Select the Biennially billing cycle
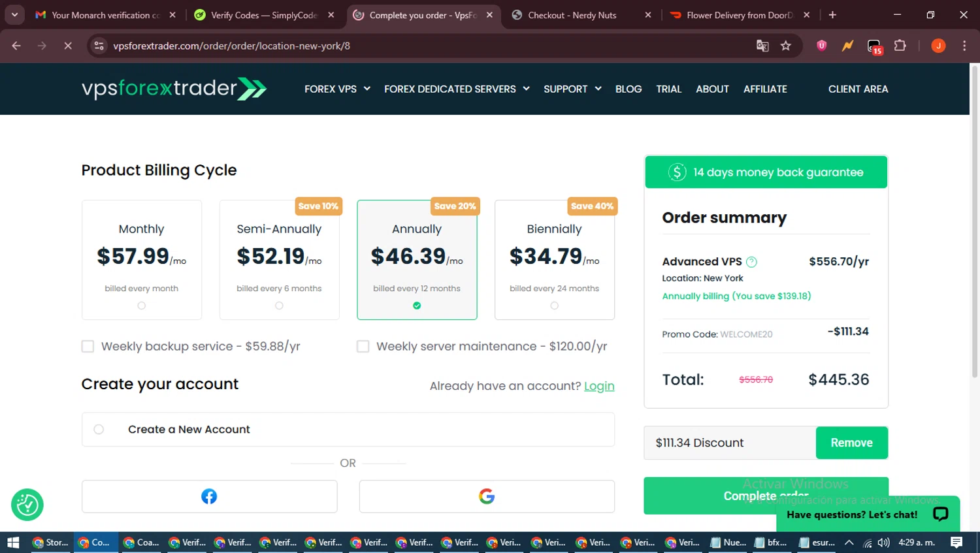The height and width of the screenshot is (553, 980). click(555, 260)
